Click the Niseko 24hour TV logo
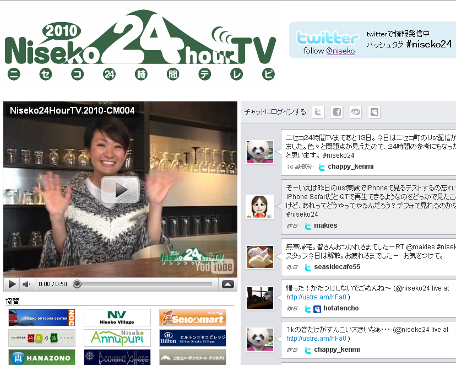Screen dimensions: 456x365 click(x=140, y=45)
